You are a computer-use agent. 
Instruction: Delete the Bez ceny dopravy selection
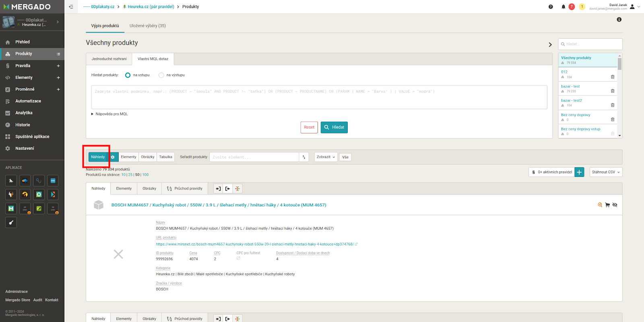(x=613, y=119)
